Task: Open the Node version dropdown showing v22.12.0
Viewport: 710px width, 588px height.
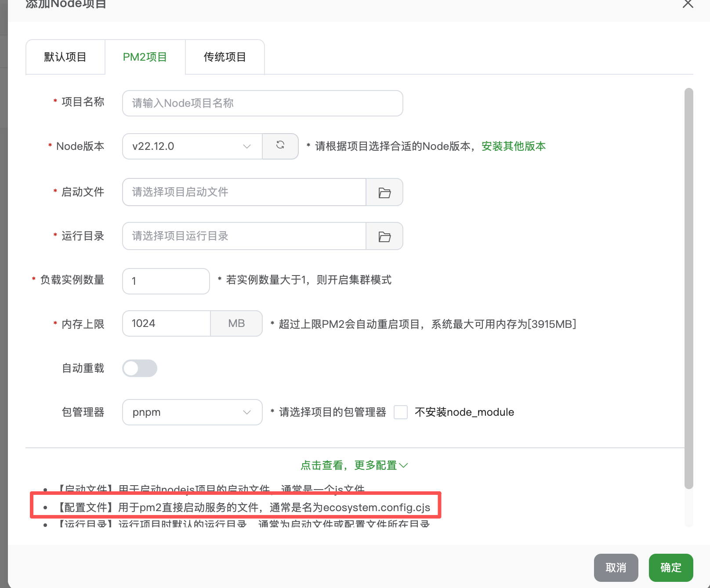Action: click(x=192, y=146)
